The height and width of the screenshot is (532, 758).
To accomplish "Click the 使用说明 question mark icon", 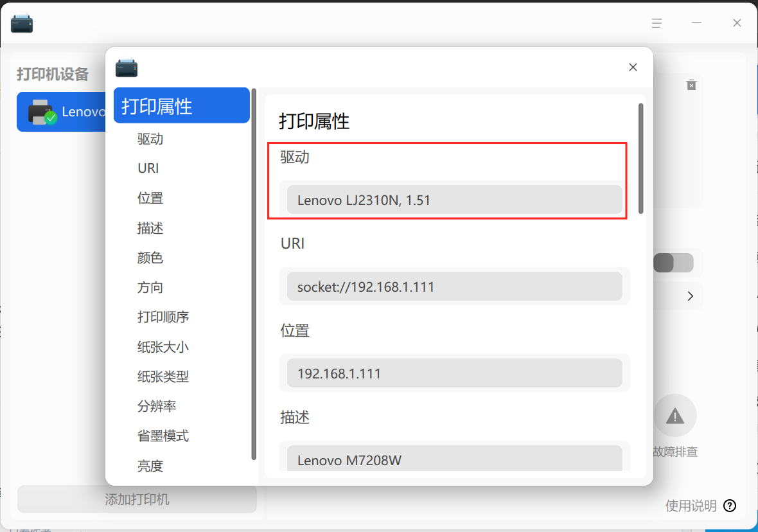I will point(730,506).
